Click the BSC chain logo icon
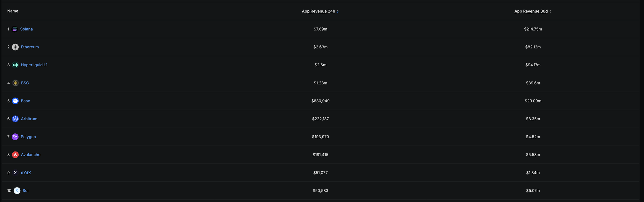Screen dimensions: 644x202 pyautogui.click(x=15, y=83)
